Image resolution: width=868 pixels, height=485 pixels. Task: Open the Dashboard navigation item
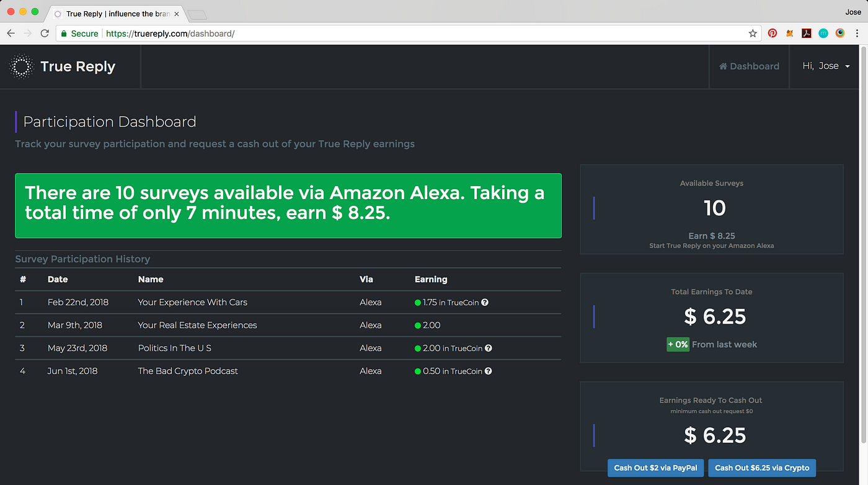(x=749, y=66)
